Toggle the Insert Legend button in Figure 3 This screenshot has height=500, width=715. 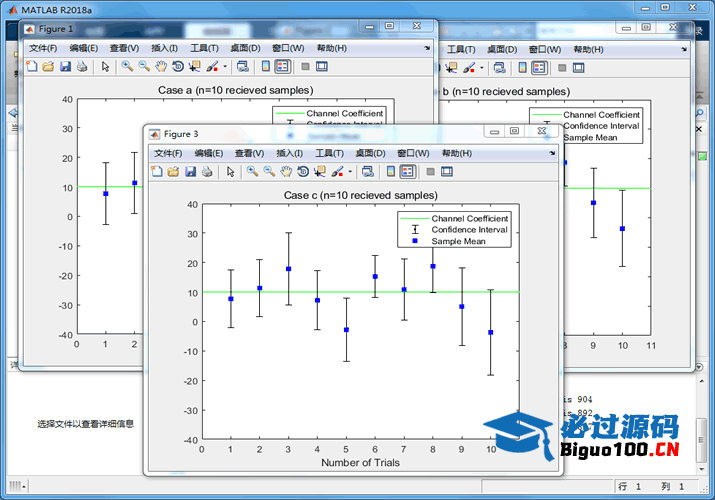click(408, 172)
